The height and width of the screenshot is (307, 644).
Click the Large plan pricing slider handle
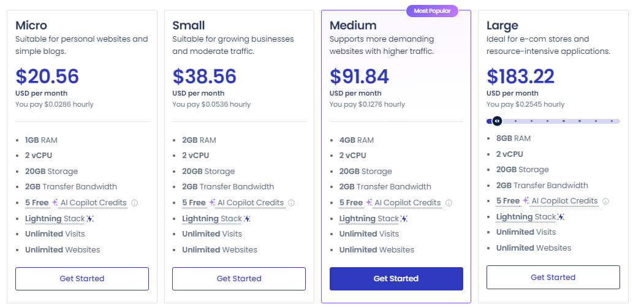(x=497, y=121)
